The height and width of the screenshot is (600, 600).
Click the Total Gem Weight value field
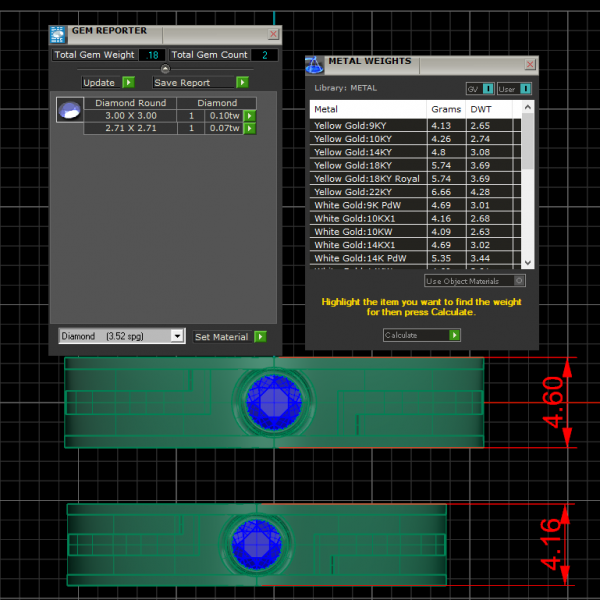click(151, 55)
